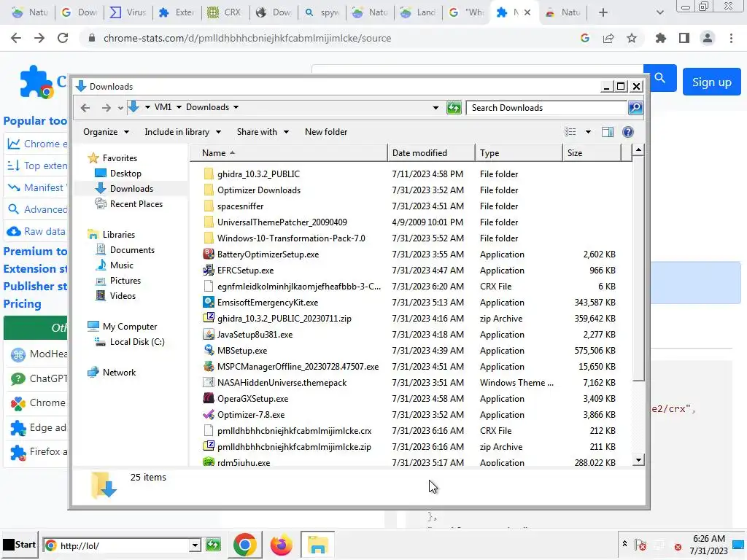Select Optimizer-7.8.exe file icon
Viewport: 747px width, 560px height.
[x=208, y=415]
